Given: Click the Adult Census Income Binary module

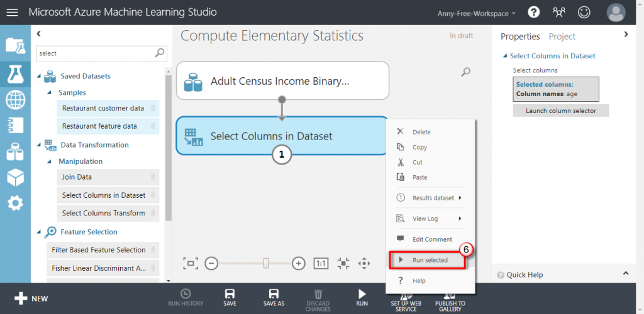Looking at the screenshot, I should pyautogui.click(x=282, y=81).
